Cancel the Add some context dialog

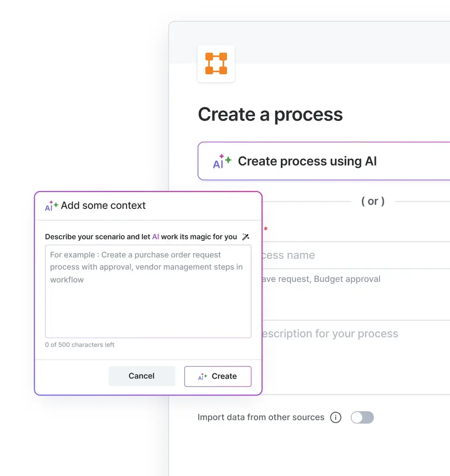141,376
